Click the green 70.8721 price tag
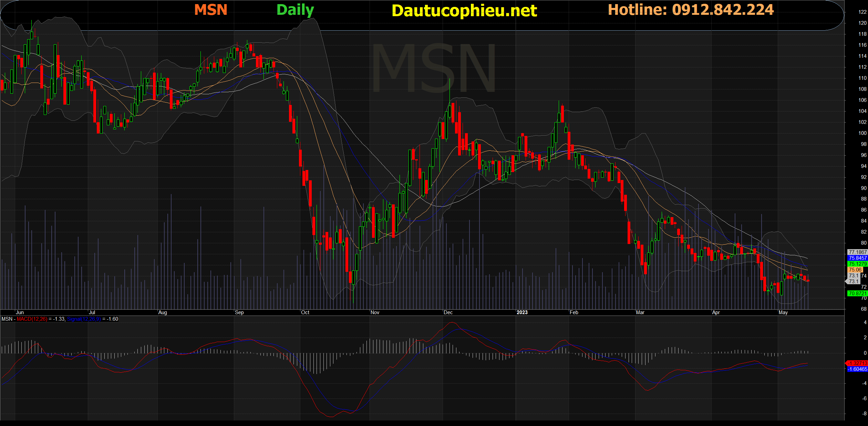This screenshot has width=868, height=426. [x=857, y=293]
